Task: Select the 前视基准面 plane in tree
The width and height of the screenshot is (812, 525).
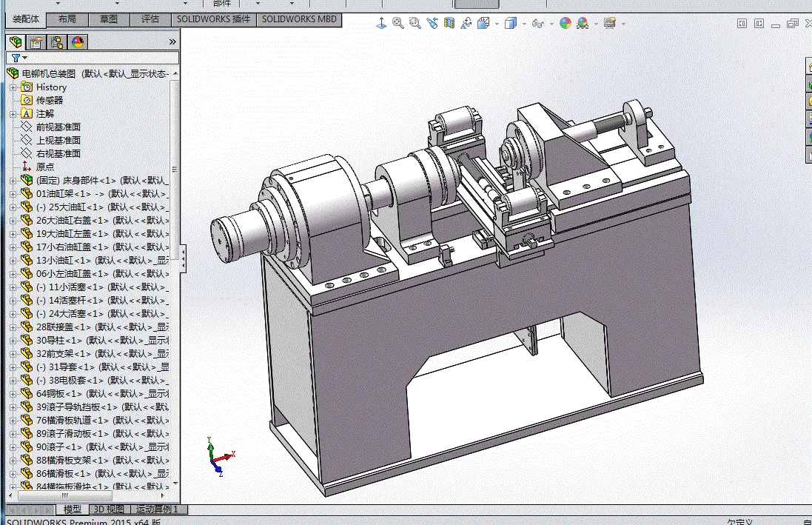Action: (x=58, y=127)
